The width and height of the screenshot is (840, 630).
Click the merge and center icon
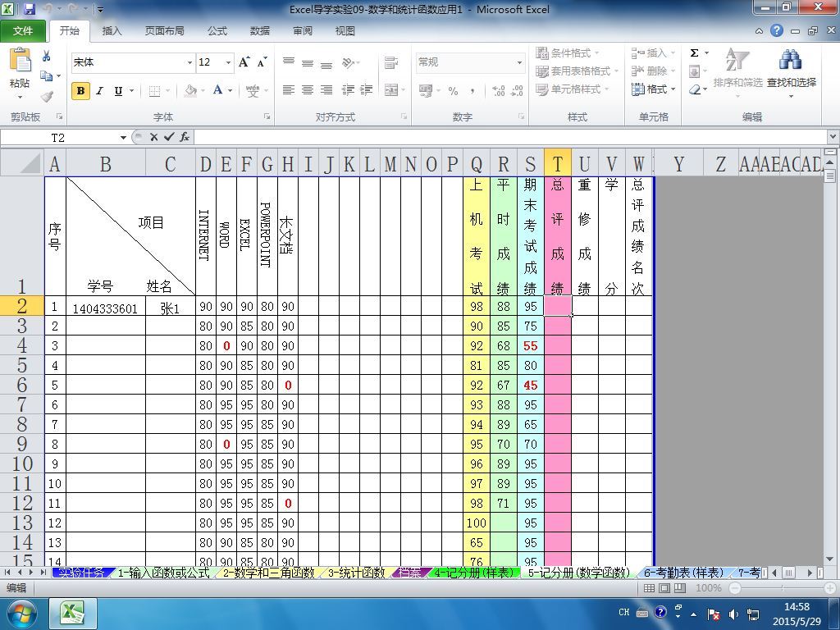[391, 90]
